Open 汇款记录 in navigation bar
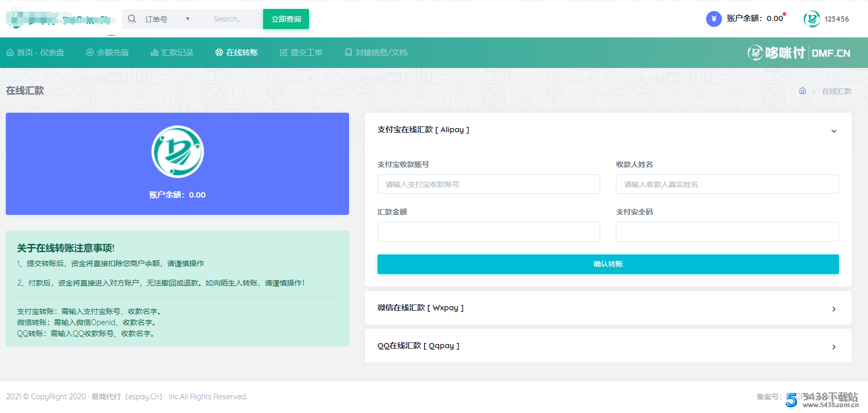868x413 pixels. [172, 53]
